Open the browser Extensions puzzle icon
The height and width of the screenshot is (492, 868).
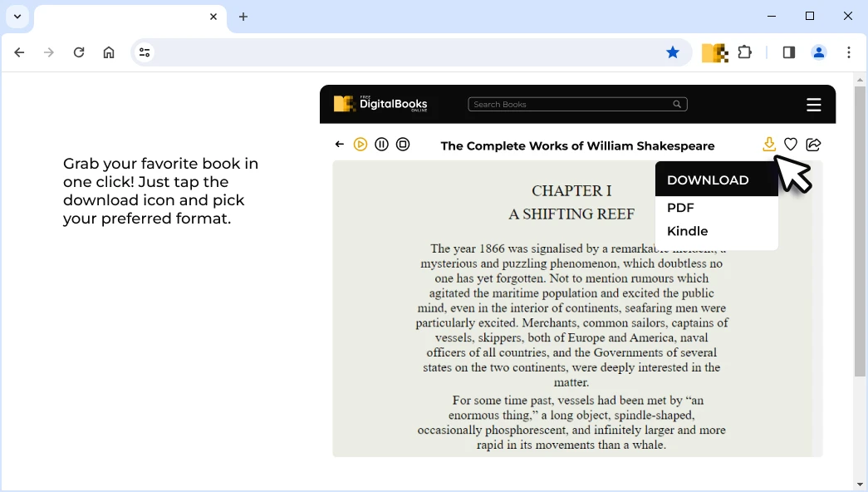coord(745,52)
